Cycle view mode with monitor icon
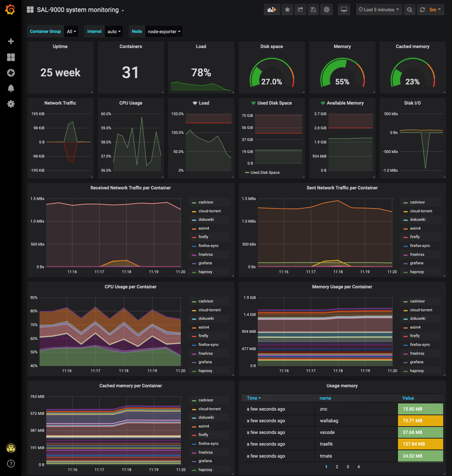Screen dimensions: 452x476 pyautogui.click(x=344, y=10)
